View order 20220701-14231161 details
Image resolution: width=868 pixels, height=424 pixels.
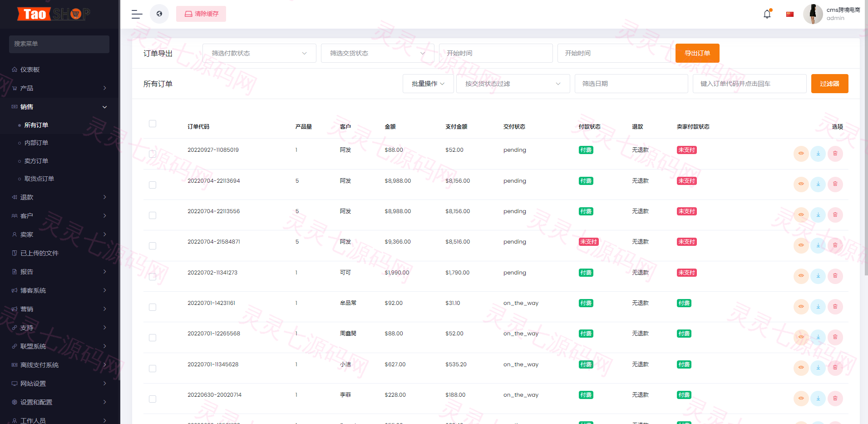click(801, 306)
